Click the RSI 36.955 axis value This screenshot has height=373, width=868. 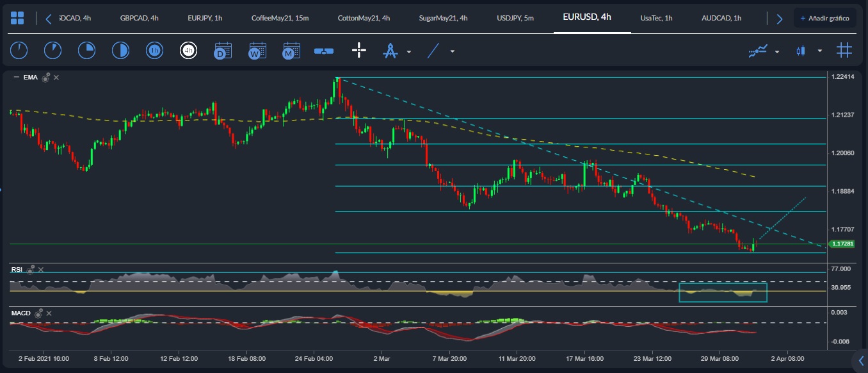pos(841,288)
